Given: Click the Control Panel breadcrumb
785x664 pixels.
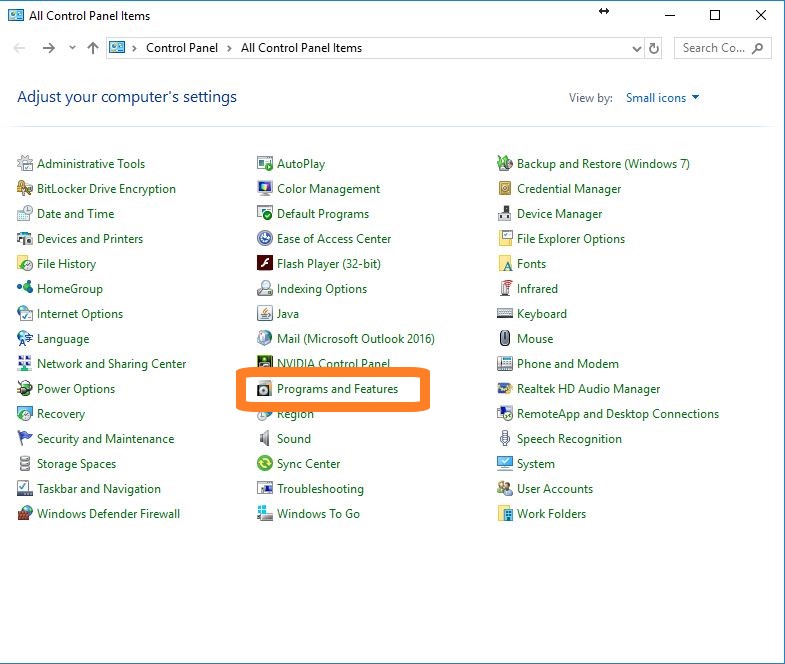Looking at the screenshot, I should tap(182, 48).
